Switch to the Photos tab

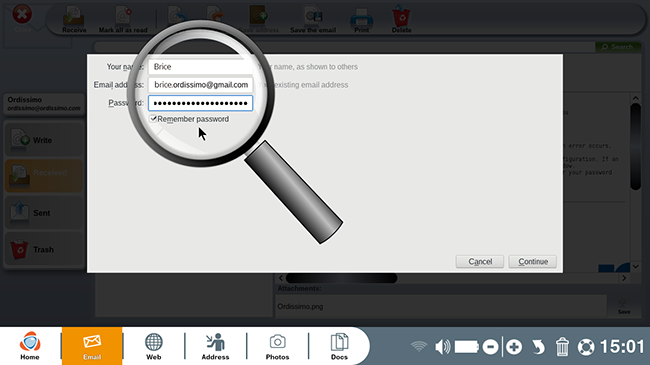click(277, 346)
